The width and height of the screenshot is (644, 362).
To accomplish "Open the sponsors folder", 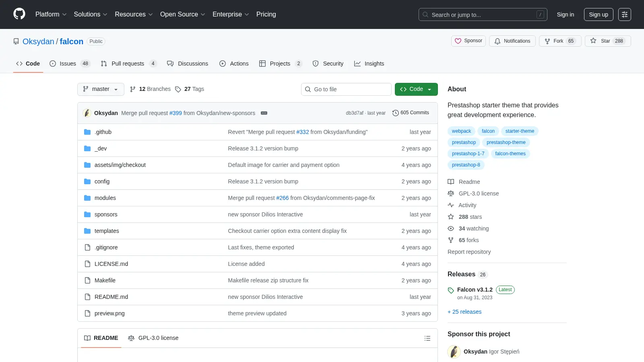I will tap(106, 214).
